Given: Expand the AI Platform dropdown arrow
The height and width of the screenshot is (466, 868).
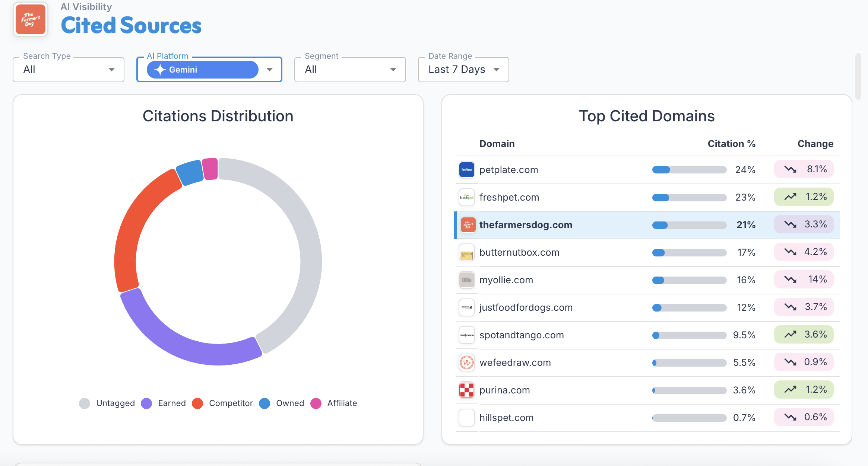Looking at the screenshot, I should [270, 70].
